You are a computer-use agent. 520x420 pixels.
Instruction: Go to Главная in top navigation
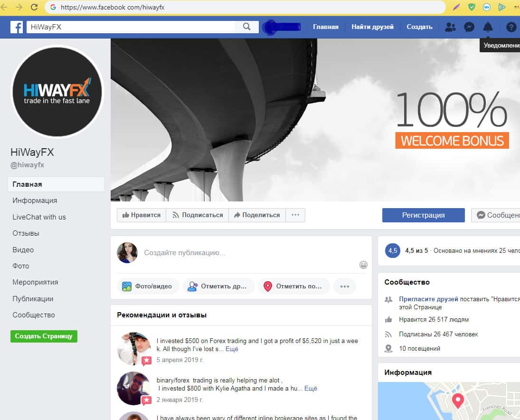(326, 27)
